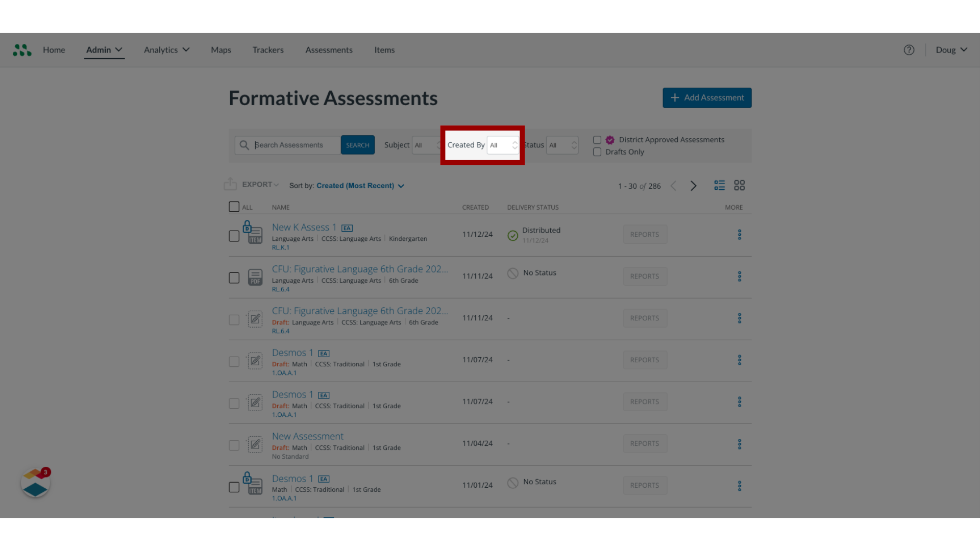Viewport: 980px width, 551px height.
Task: Select the grid view icon
Action: [x=739, y=185]
